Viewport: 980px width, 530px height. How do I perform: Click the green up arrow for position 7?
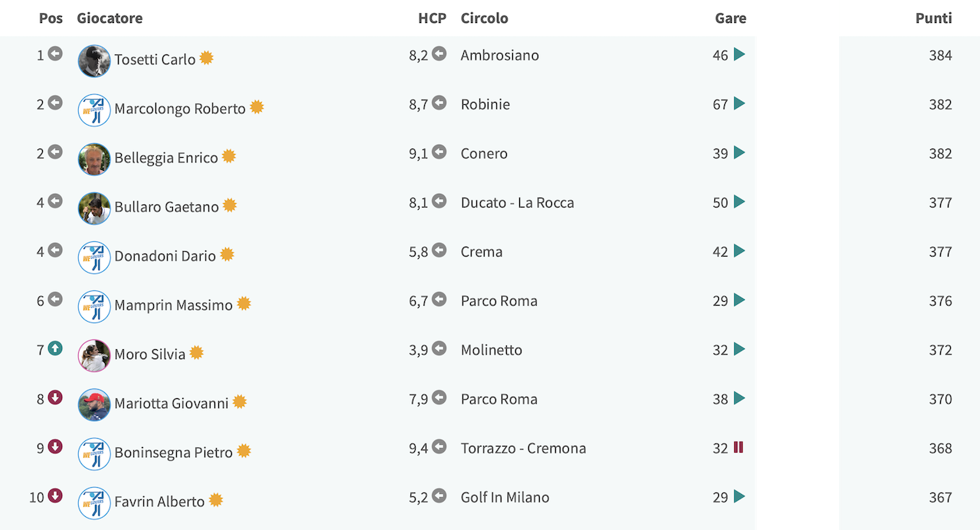[55, 348]
